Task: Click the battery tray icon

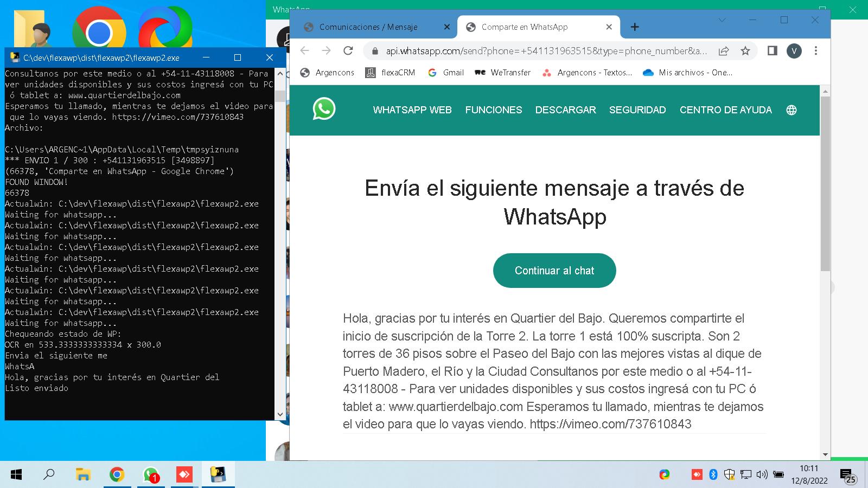Action: click(x=778, y=475)
